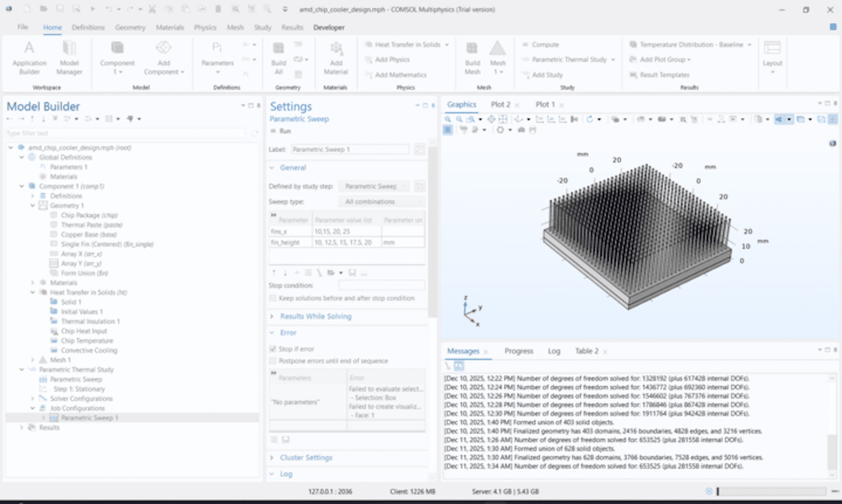Open the Geometry ribbon tab

coord(130,27)
